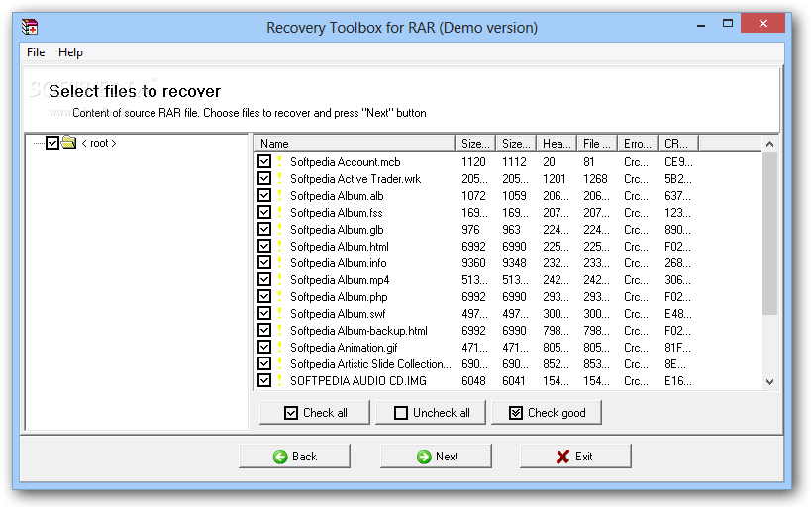
Task: Toggle checkbox for Softpedia Album.php
Action: [x=264, y=297]
